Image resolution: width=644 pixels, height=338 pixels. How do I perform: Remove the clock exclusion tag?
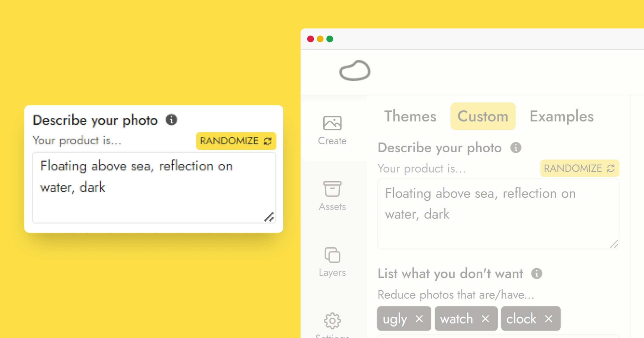tap(550, 318)
